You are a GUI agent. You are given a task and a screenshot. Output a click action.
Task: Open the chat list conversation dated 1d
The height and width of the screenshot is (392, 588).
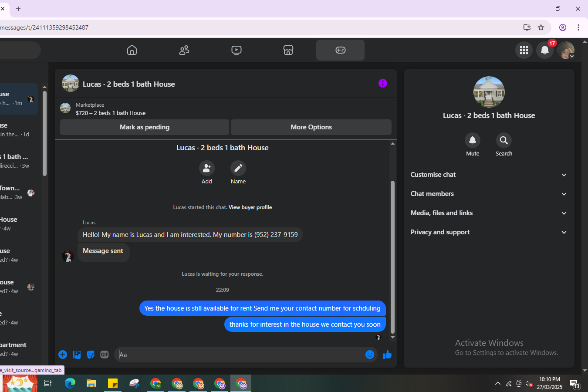click(19, 130)
